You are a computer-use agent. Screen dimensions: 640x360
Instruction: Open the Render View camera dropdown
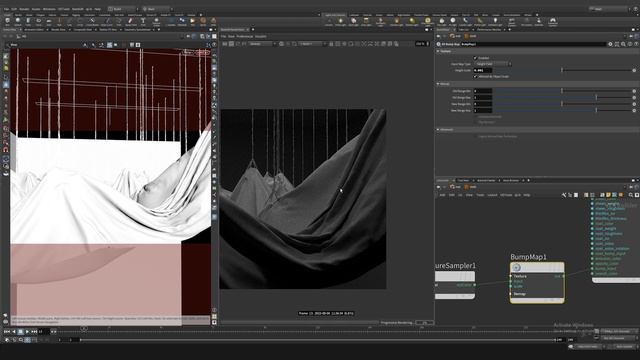(312, 44)
